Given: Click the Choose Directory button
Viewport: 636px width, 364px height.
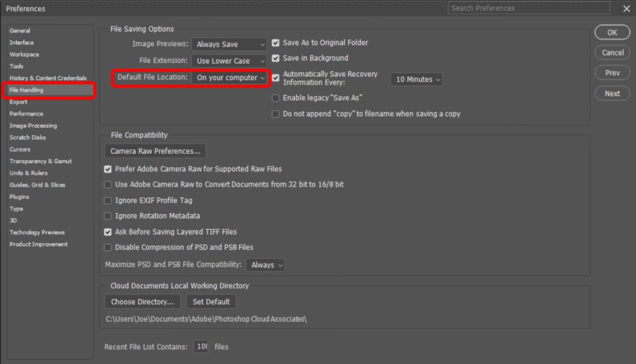Looking at the screenshot, I should pyautogui.click(x=142, y=302).
